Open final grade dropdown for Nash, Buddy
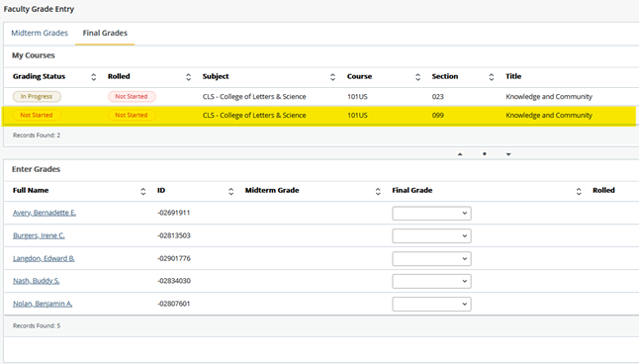The width and height of the screenshot is (639, 364). click(x=431, y=281)
